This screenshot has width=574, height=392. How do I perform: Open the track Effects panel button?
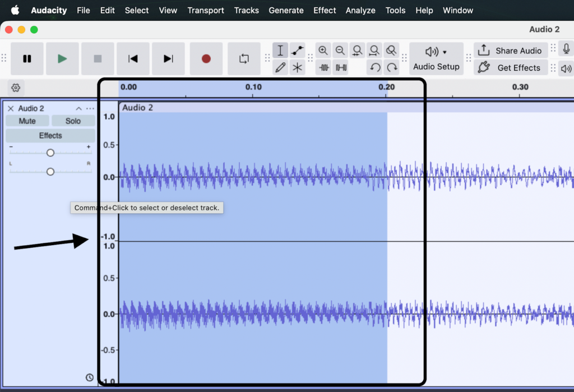[50, 136]
